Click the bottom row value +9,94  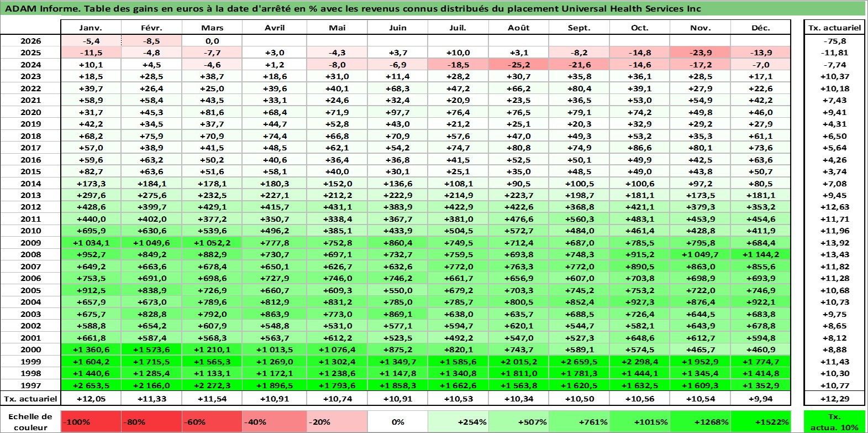760,399
